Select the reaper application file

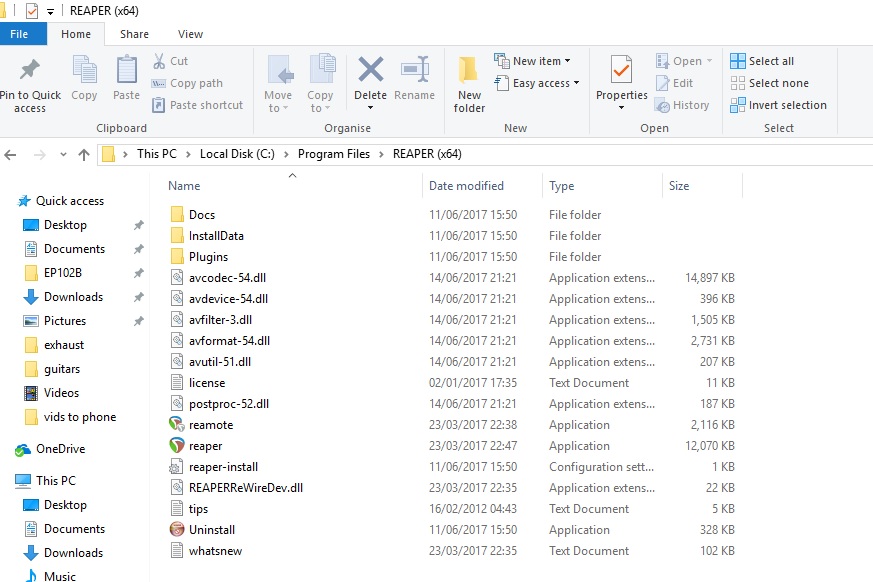pos(205,446)
